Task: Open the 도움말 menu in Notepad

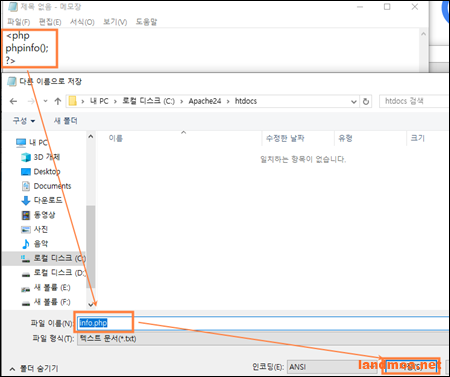Action: (x=146, y=22)
